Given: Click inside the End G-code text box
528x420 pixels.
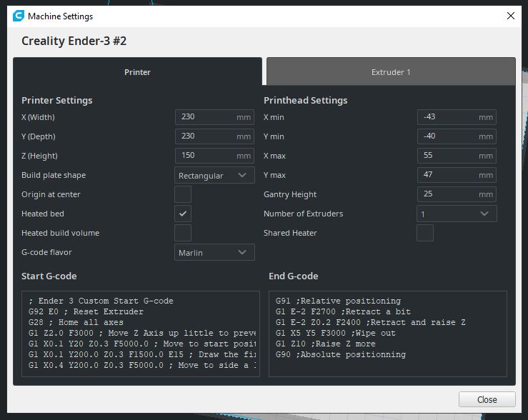Looking at the screenshot, I should pos(388,334).
